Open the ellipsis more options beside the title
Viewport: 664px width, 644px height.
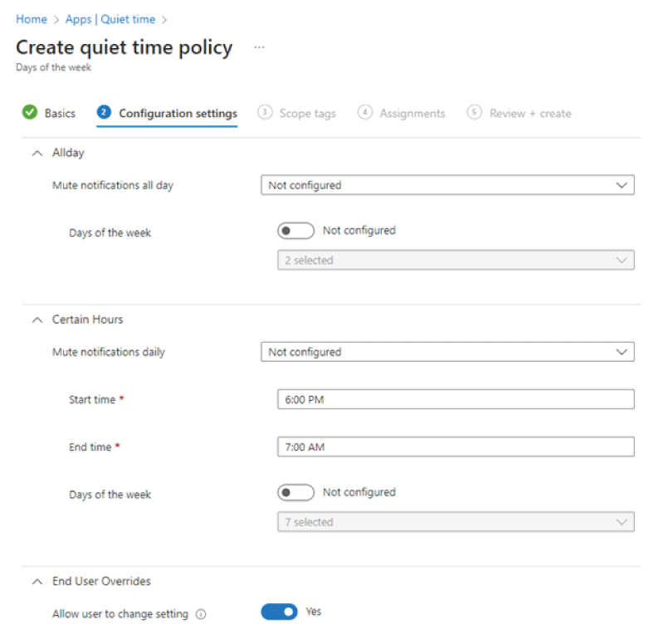pyautogui.click(x=259, y=47)
